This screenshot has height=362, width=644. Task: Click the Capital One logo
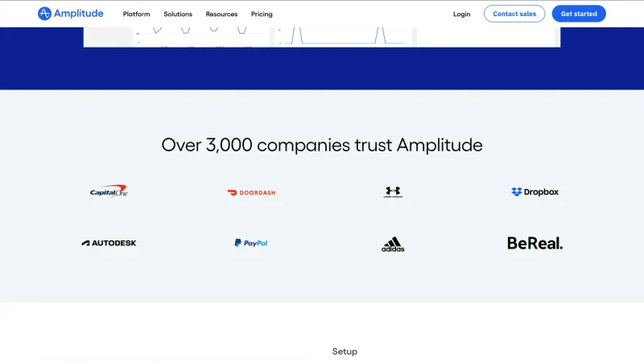click(x=109, y=191)
